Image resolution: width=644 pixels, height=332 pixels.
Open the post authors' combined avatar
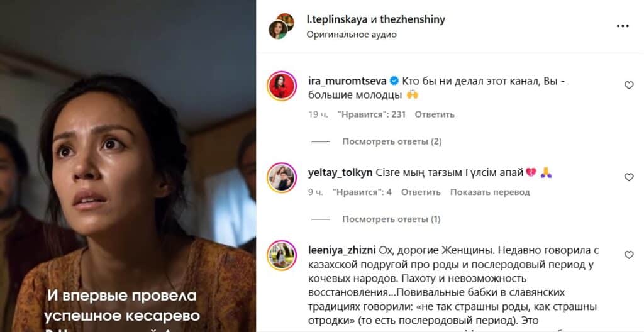click(x=281, y=26)
